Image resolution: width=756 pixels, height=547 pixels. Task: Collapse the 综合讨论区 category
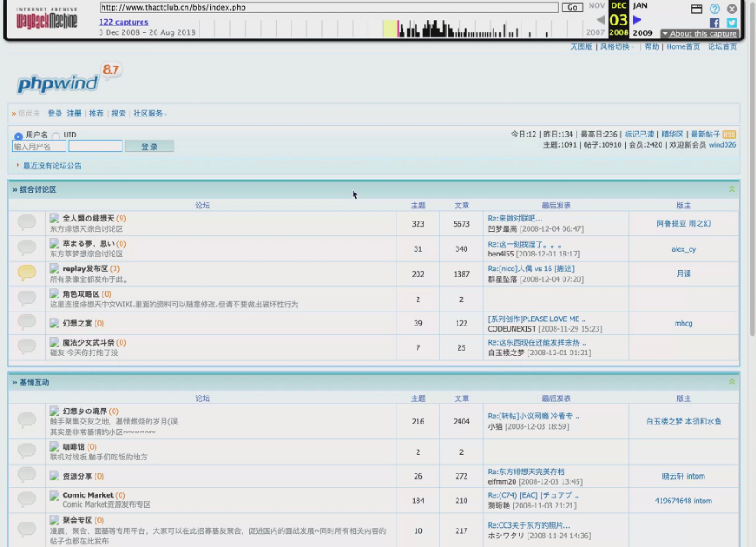[731, 189]
